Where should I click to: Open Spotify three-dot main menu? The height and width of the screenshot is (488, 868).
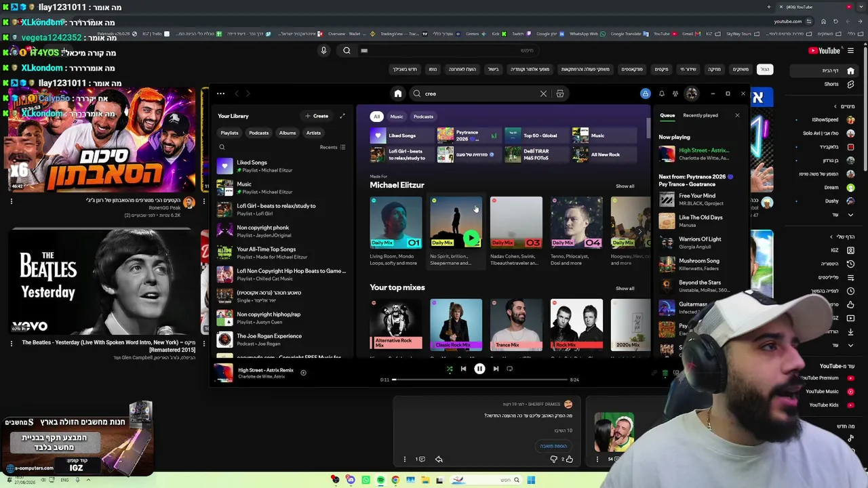coord(220,94)
